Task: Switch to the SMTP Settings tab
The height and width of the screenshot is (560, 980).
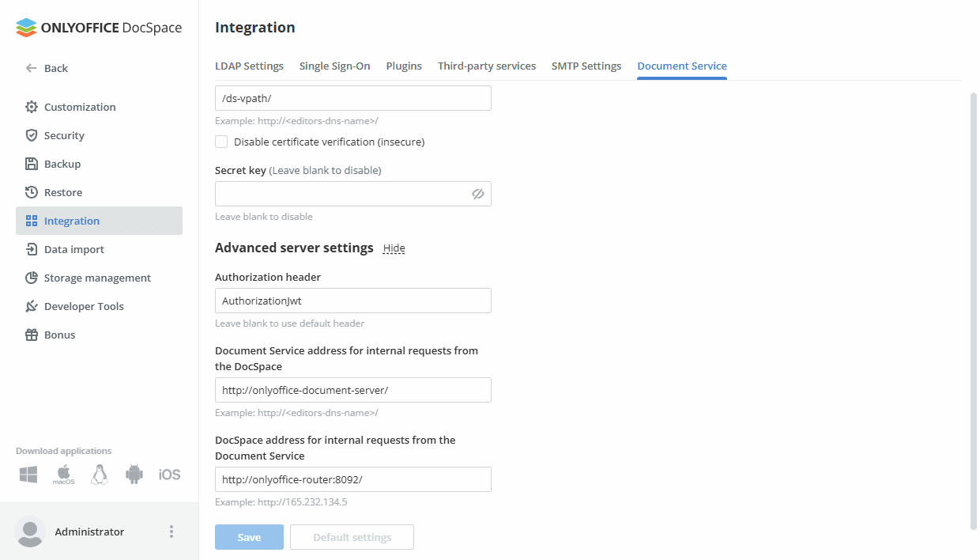Action: pos(586,66)
